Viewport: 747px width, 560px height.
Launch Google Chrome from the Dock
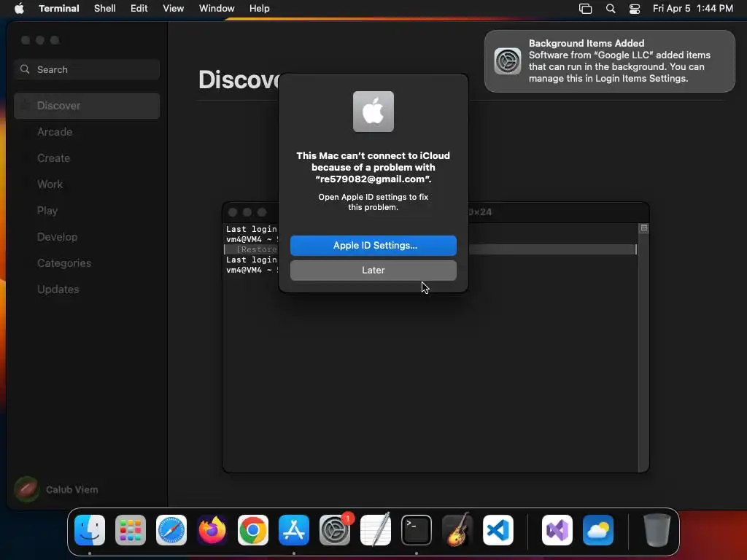pyautogui.click(x=253, y=530)
